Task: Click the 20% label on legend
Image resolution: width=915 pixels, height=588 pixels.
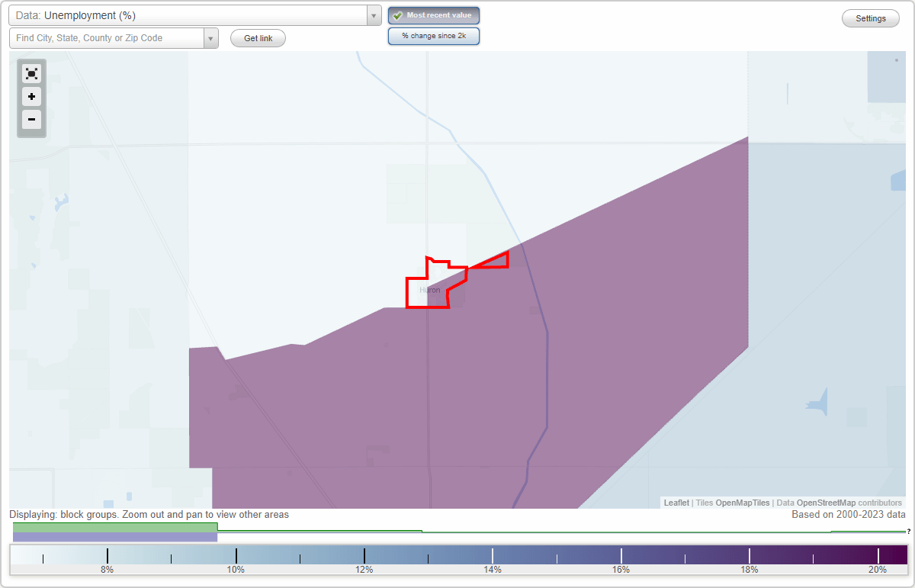Action: [878, 570]
